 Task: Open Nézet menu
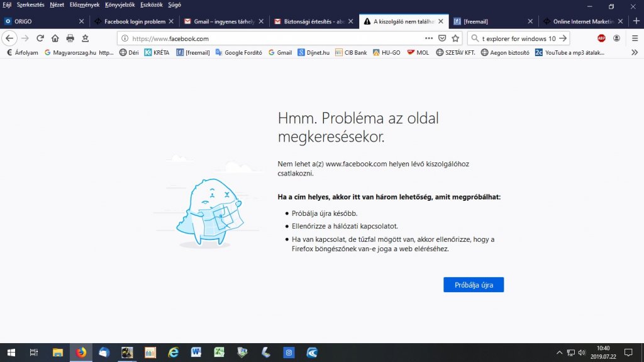click(57, 5)
